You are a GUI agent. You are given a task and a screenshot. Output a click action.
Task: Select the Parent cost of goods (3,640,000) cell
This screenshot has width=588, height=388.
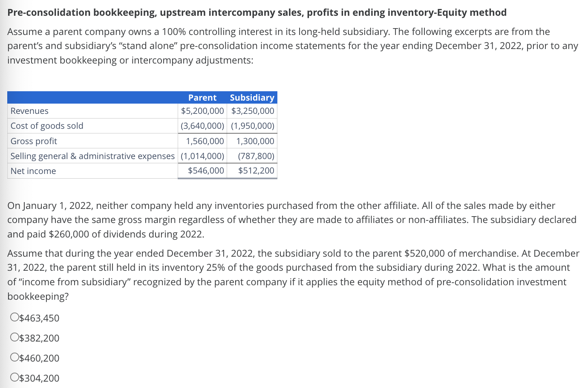point(202,126)
